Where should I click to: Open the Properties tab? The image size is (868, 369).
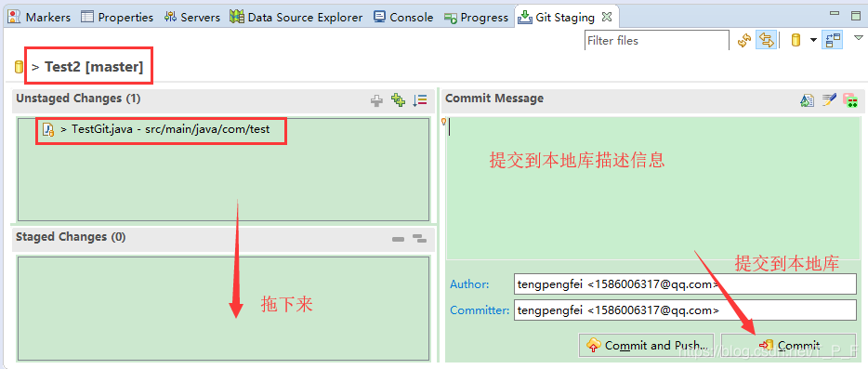117,17
